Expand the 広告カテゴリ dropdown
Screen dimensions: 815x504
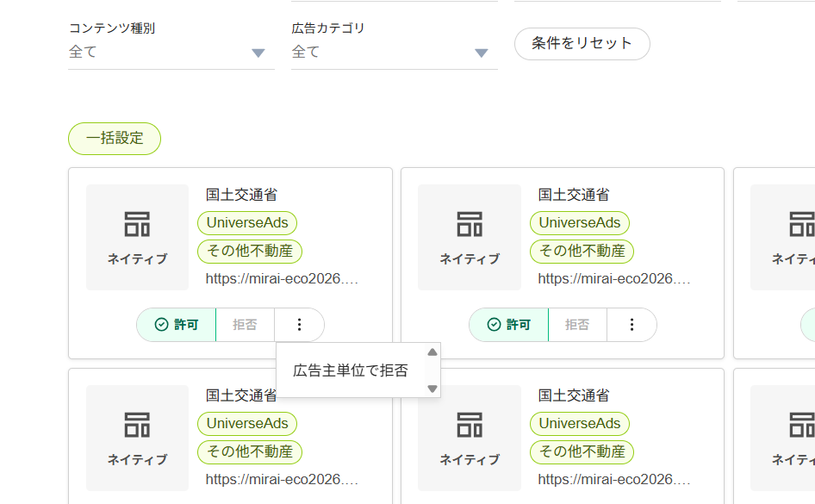[x=394, y=53]
